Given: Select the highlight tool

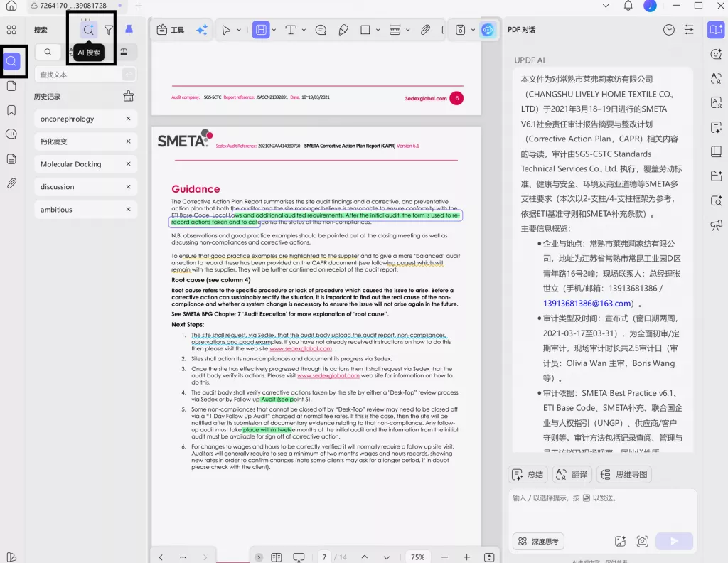Looking at the screenshot, I should tap(261, 30).
